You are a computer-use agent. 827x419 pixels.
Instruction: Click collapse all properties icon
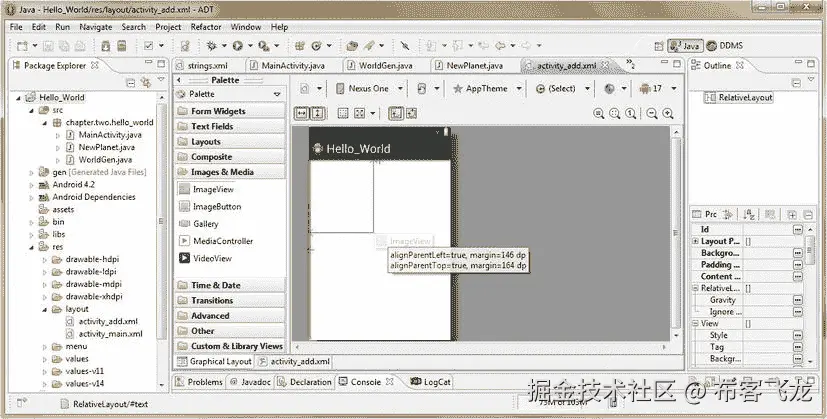point(808,214)
